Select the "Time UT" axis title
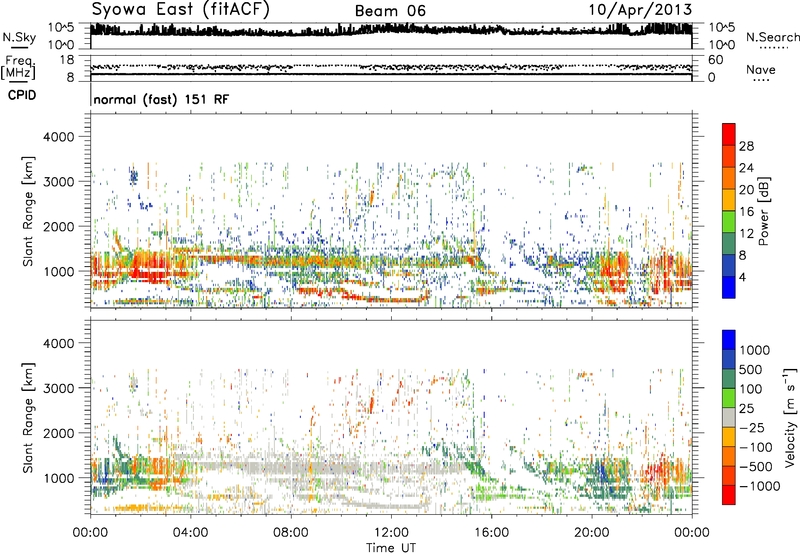Screen dimensions: 800x554 coord(391,548)
